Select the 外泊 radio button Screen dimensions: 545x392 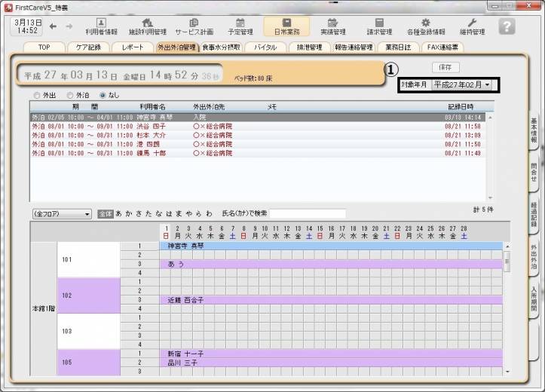(x=70, y=96)
